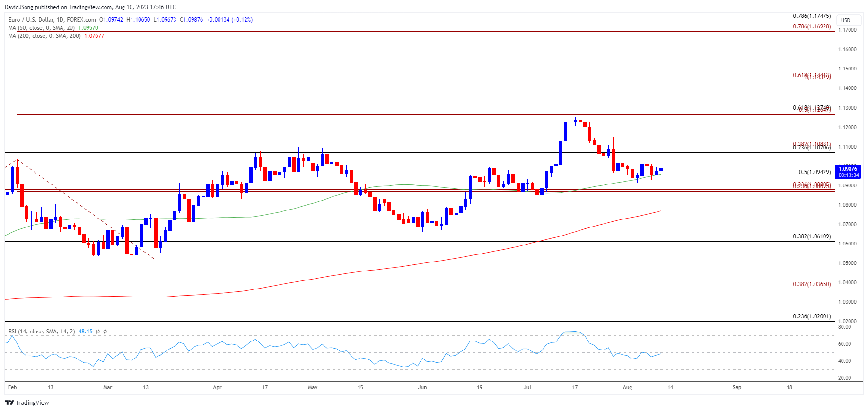The width and height of the screenshot is (868, 411).
Task: Click the 1.03000 price axis label
Action: point(847,302)
